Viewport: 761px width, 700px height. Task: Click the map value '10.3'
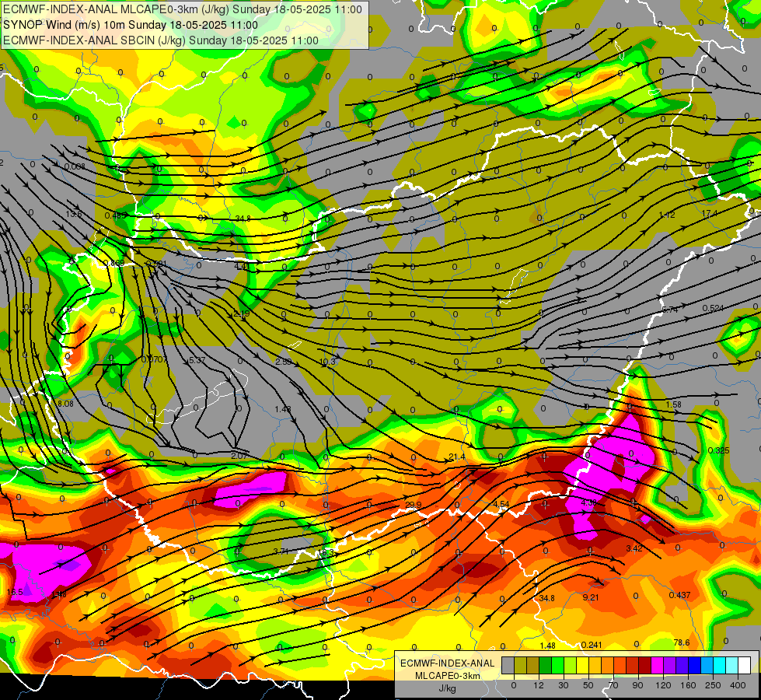pyautogui.click(x=327, y=362)
